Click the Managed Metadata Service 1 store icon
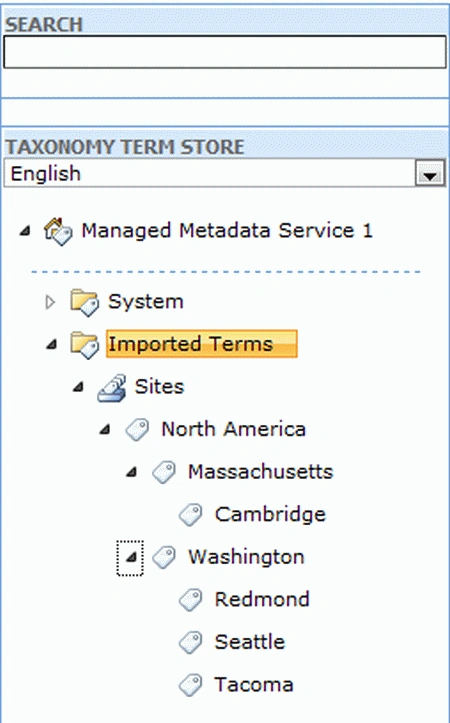 pyautogui.click(x=58, y=231)
